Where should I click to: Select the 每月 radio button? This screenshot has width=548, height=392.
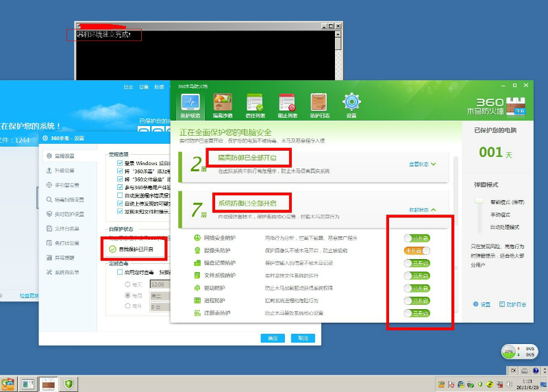pos(127,306)
